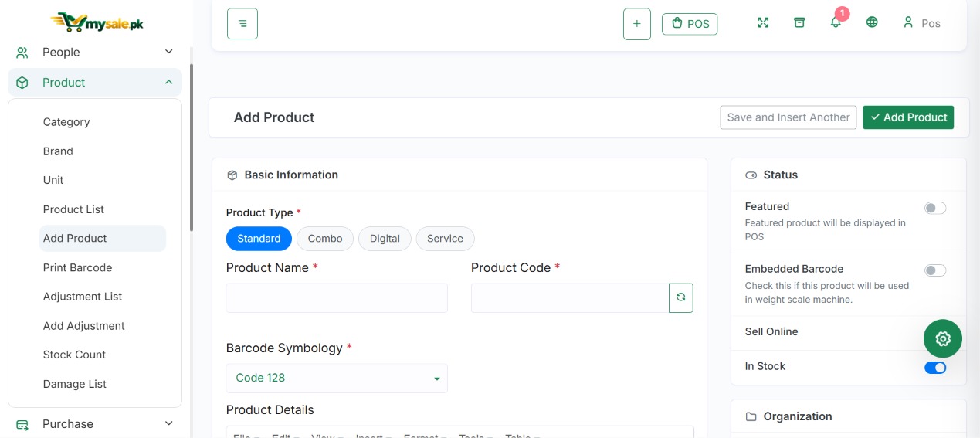Enable the Featured toggle
This screenshot has width=980, height=438.
[935, 208]
